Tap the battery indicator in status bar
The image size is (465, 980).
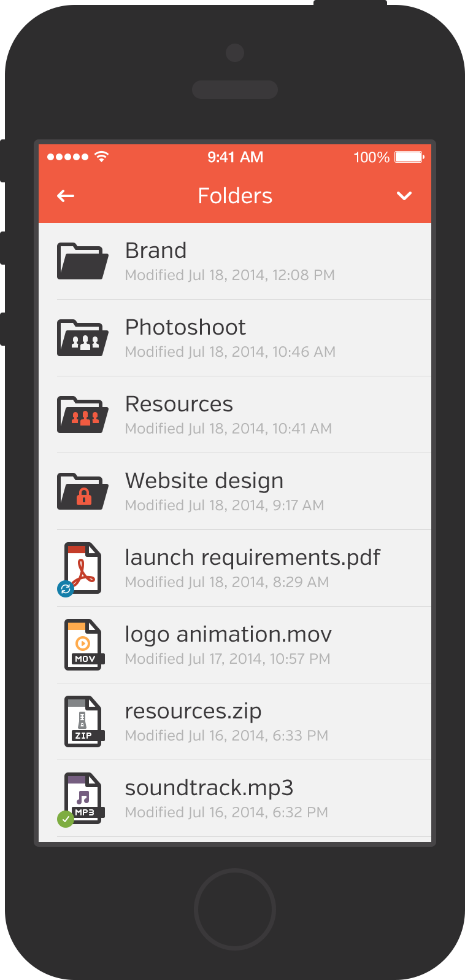409,157
